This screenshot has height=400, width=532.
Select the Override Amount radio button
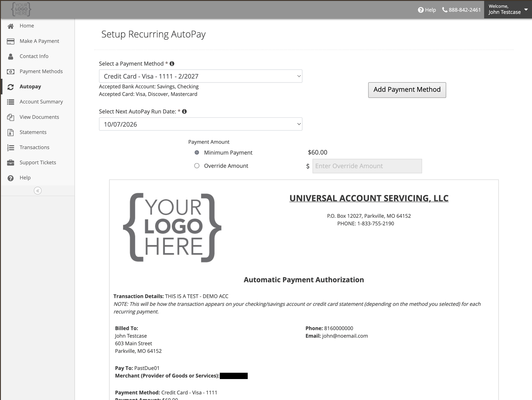[197, 166]
